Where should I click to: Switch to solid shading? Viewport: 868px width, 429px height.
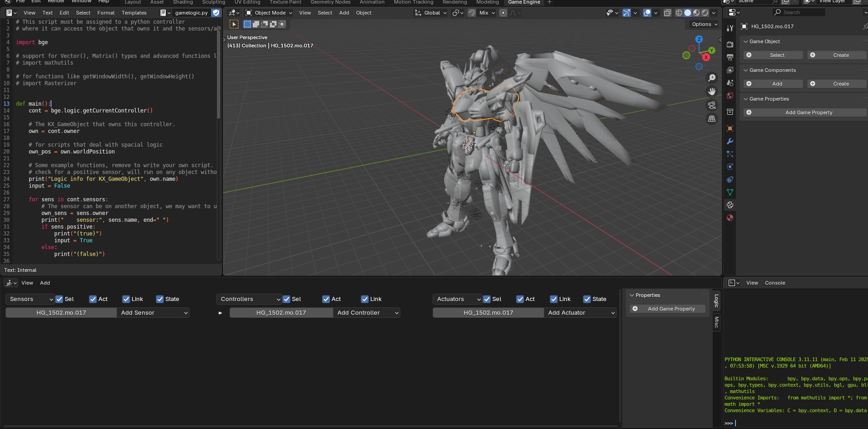[688, 13]
